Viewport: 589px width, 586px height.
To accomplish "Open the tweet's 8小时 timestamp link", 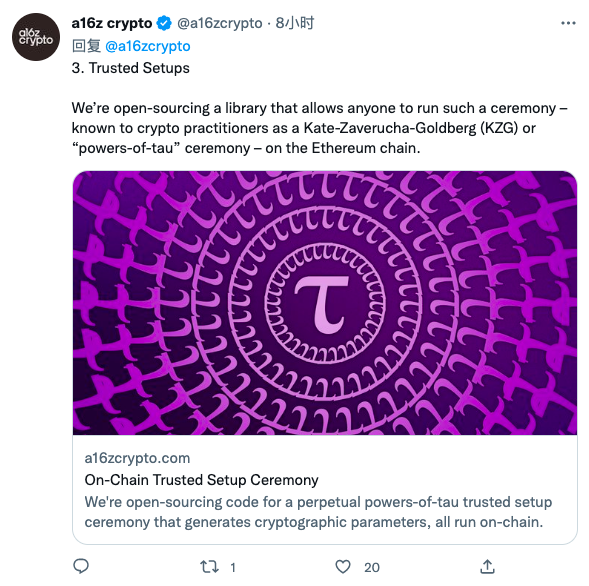I will click(x=294, y=23).
